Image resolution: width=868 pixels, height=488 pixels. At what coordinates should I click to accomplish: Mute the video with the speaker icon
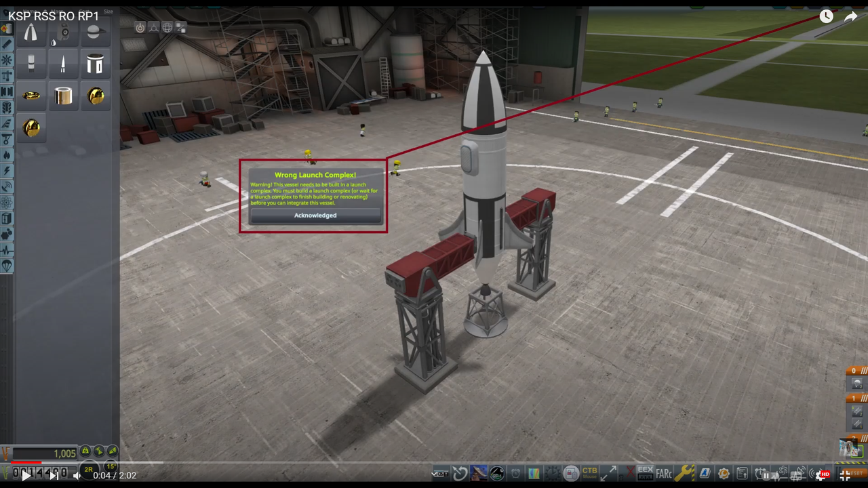[77, 475]
